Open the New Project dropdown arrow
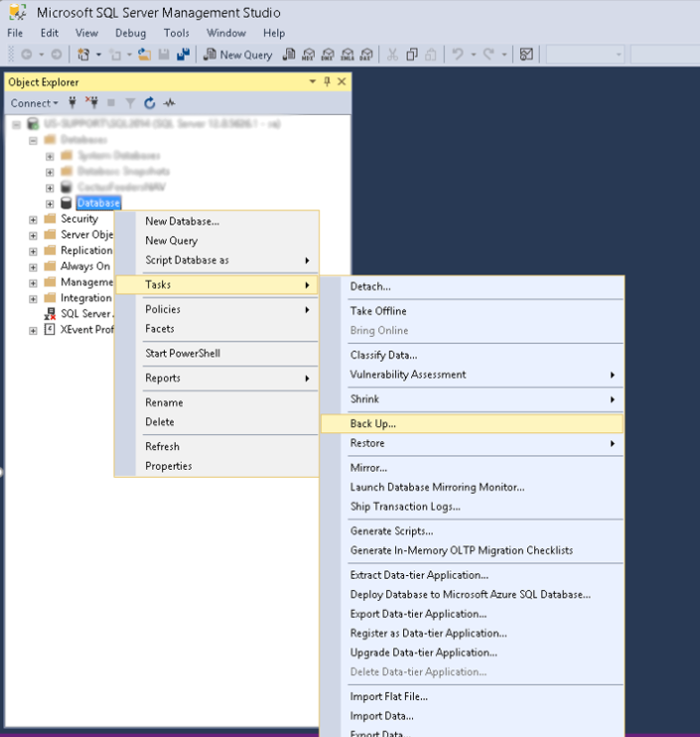 (98, 55)
